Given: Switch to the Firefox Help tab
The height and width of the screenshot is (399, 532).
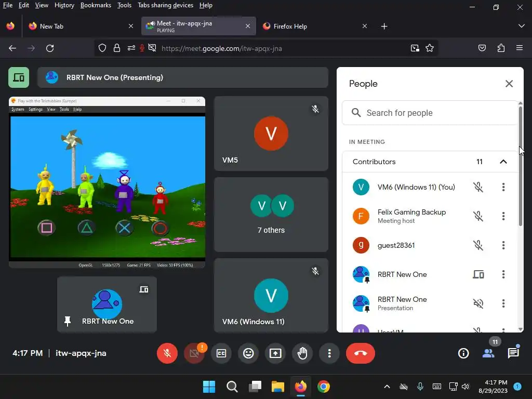Looking at the screenshot, I should point(314,26).
